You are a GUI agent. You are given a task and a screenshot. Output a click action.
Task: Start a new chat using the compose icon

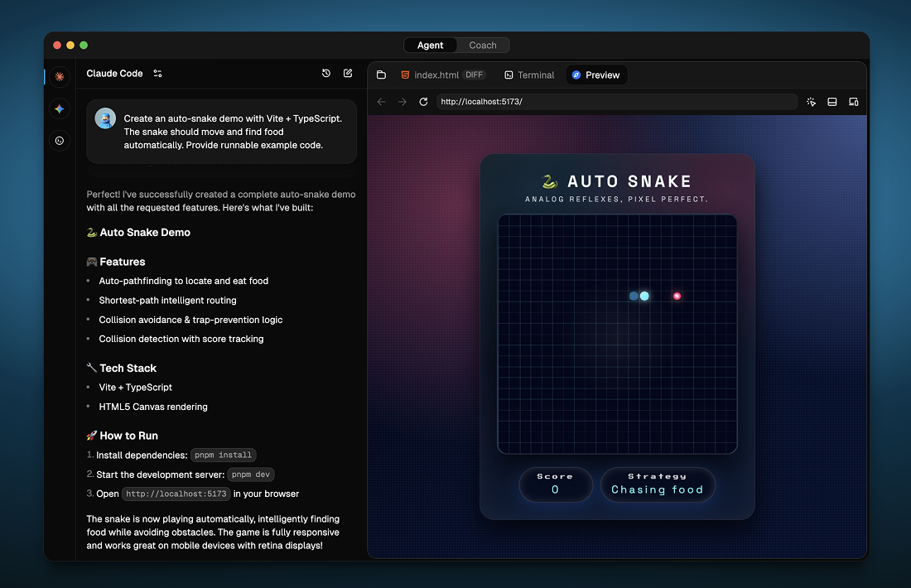click(x=347, y=73)
